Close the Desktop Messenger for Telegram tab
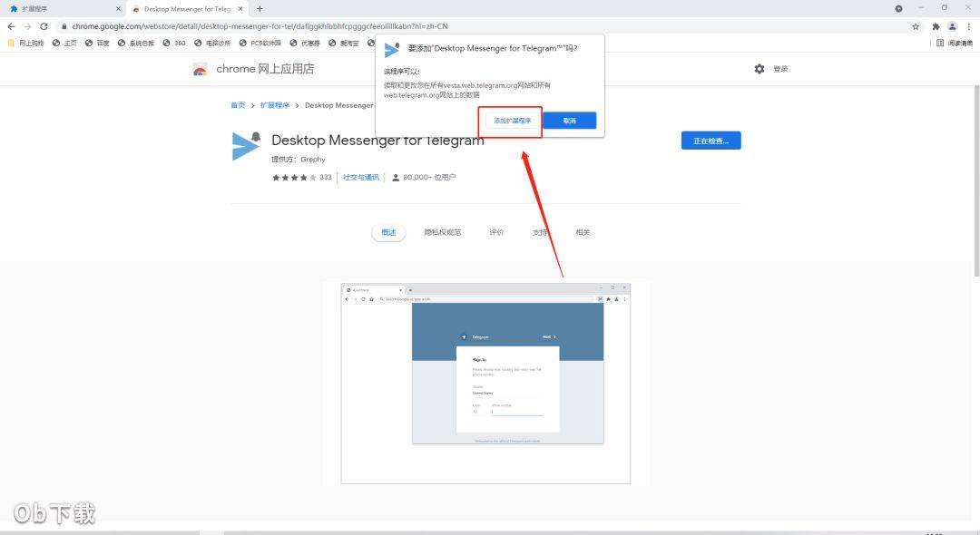The image size is (980, 535). pyautogui.click(x=240, y=9)
